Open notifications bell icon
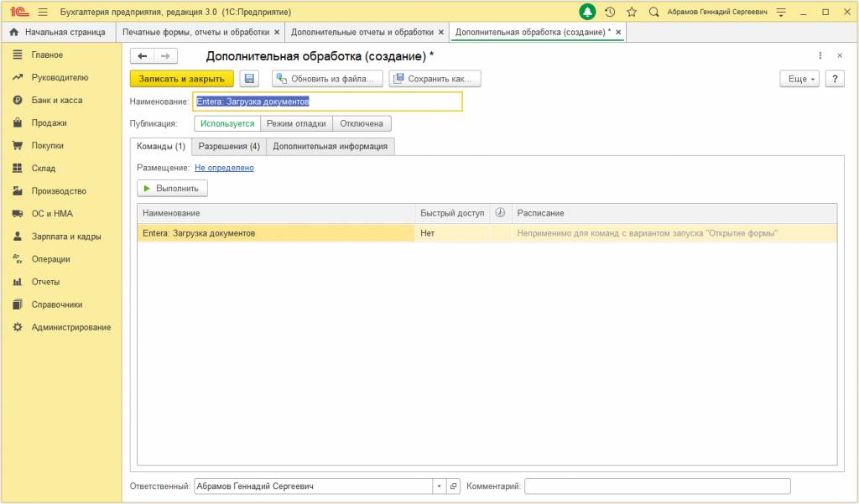The width and height of the screenshot is (859, 504). pyautogui.click(x=587, y=12)
